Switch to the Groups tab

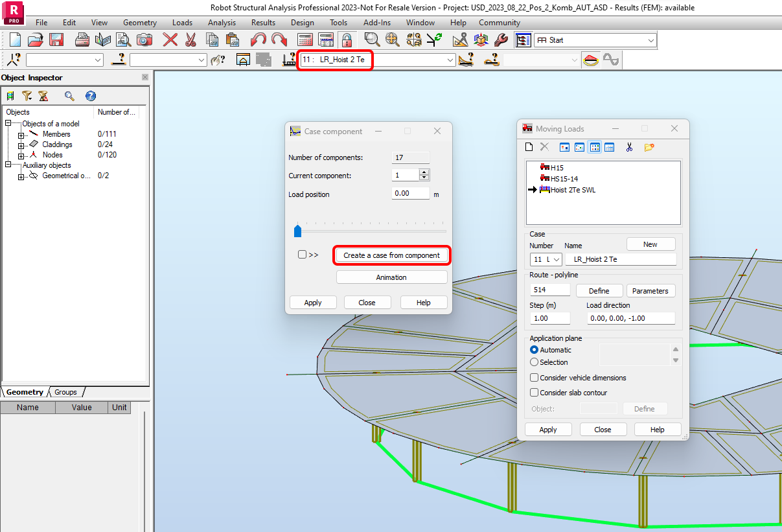65,392
